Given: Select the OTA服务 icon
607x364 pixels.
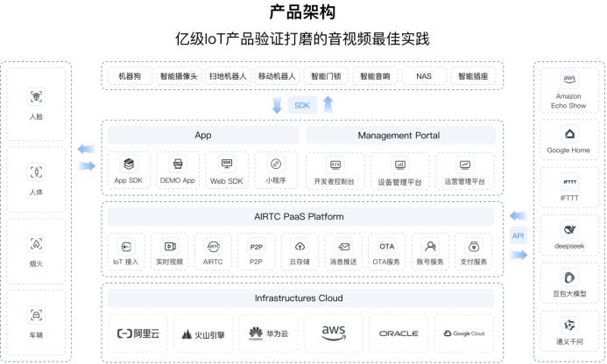Looking at the screenshot, I should coord(386,247).
